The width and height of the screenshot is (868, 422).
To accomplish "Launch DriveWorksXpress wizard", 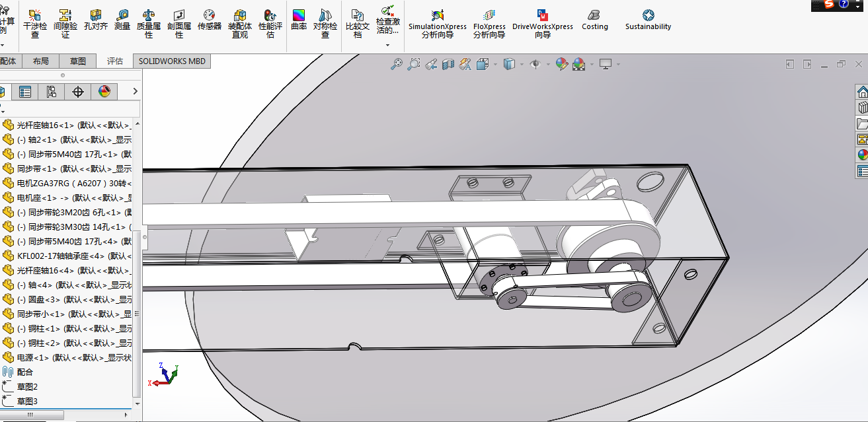I will point(543,23).
